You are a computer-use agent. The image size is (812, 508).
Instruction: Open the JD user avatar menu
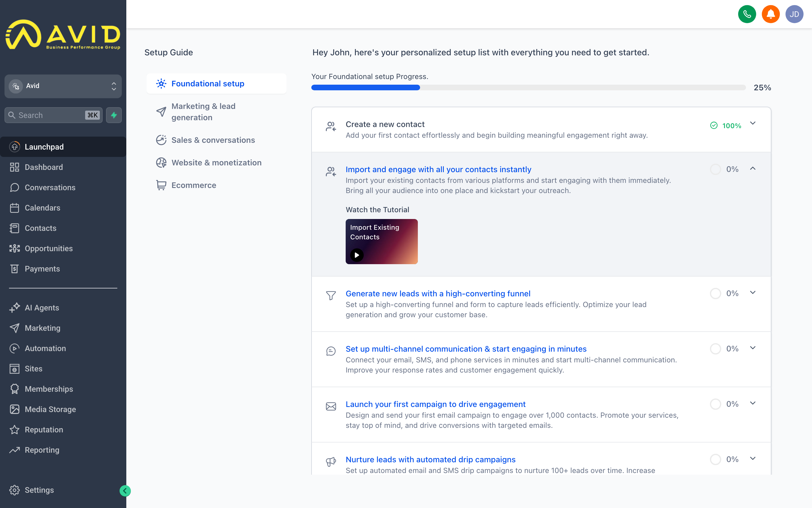794,14
